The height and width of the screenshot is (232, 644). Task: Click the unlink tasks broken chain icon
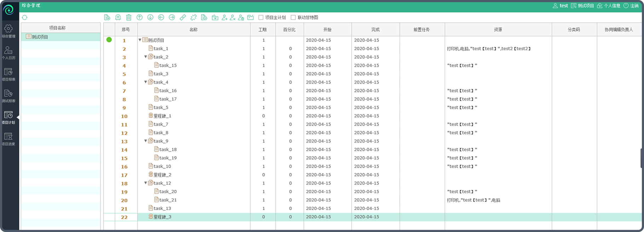[x=193, y=17]
